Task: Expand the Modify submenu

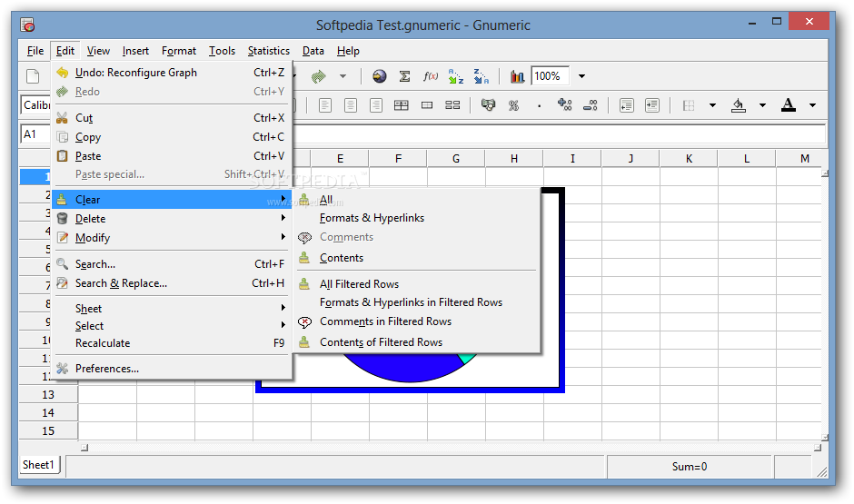Action: coord(172,237)
